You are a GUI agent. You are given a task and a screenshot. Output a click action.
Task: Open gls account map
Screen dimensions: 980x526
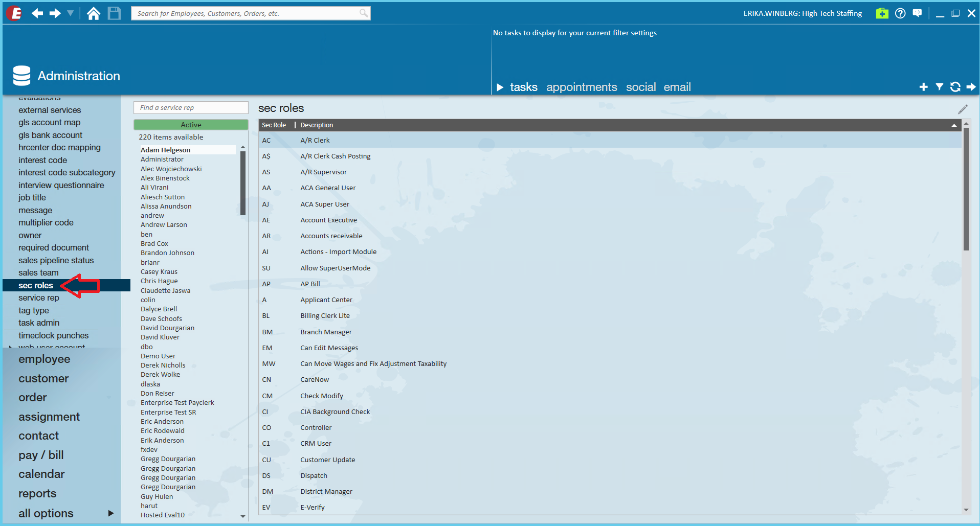(x=50, y=123)
